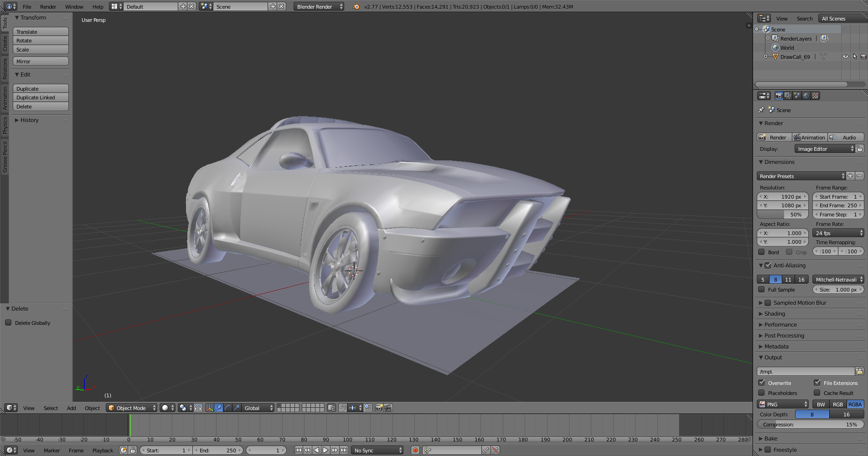Enable the Placeholders checkbox
Screen dimensions: 868x456
tap(761, 393)
